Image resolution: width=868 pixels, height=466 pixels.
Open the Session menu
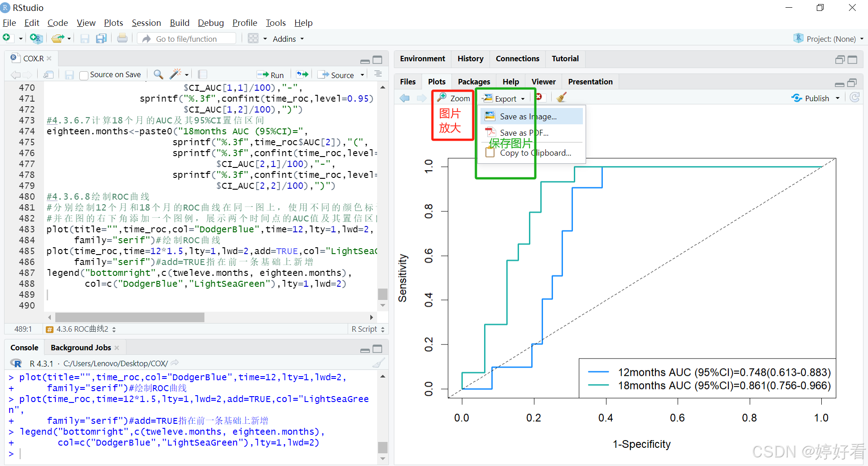[146, 23]
